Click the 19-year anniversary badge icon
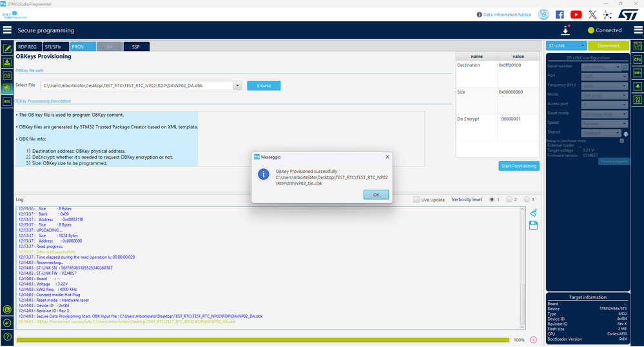Viewport: 644px width, 347px height. (x=543, y=15)
